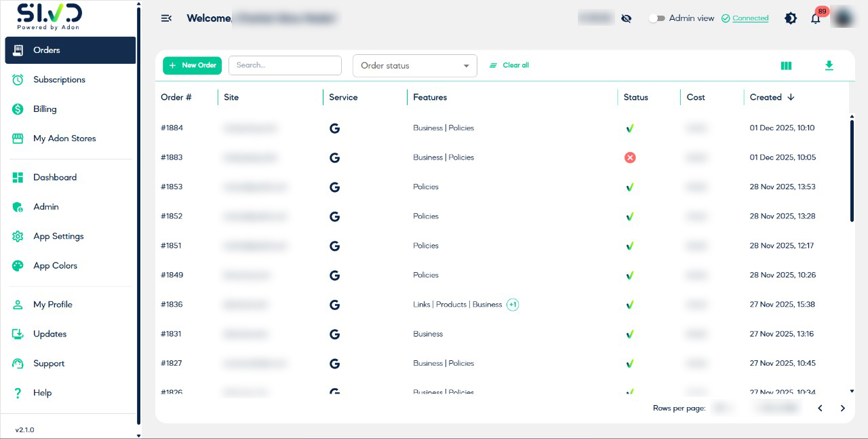Focus the orders Search field
This screenshot has width=868, height=439.
285,65
